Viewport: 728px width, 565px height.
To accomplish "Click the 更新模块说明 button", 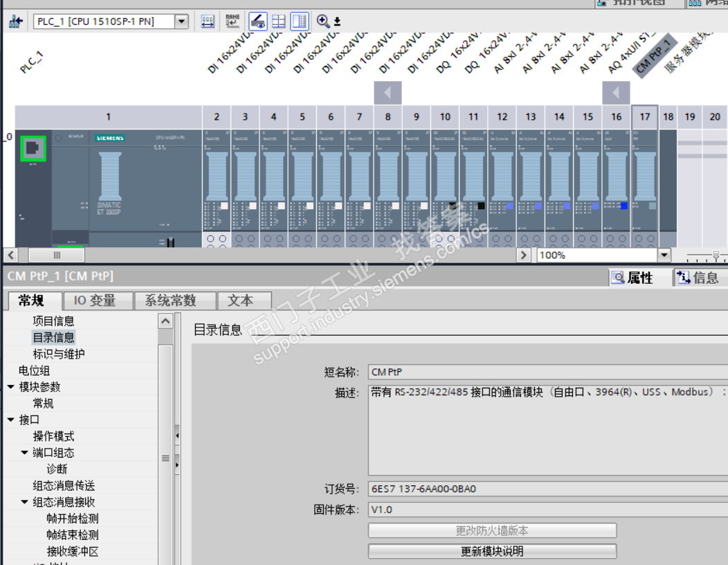I will 492,552.
